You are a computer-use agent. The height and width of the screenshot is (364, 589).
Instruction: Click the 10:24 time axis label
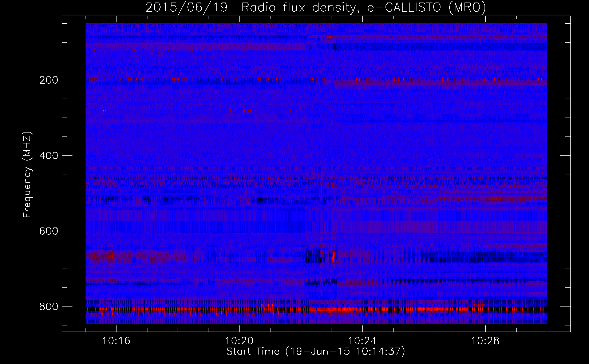tap(362, 341)
